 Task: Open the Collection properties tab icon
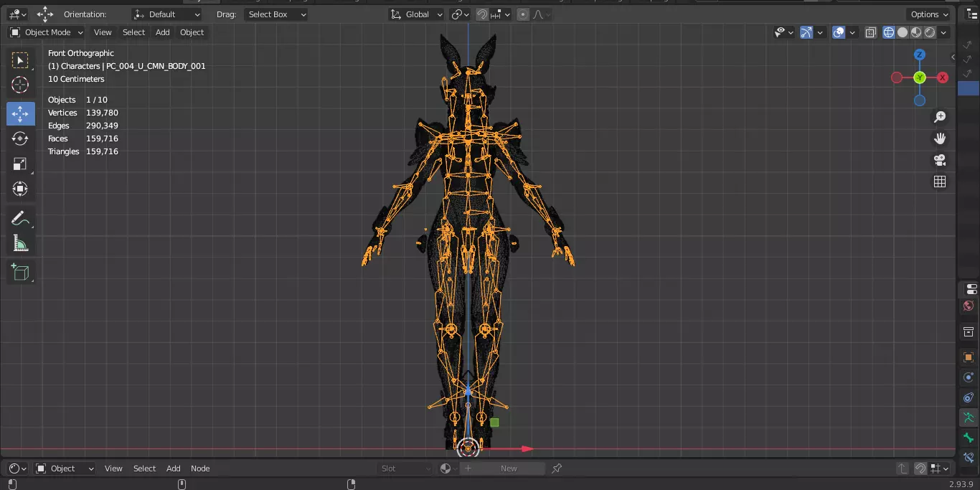click(969, 332)
